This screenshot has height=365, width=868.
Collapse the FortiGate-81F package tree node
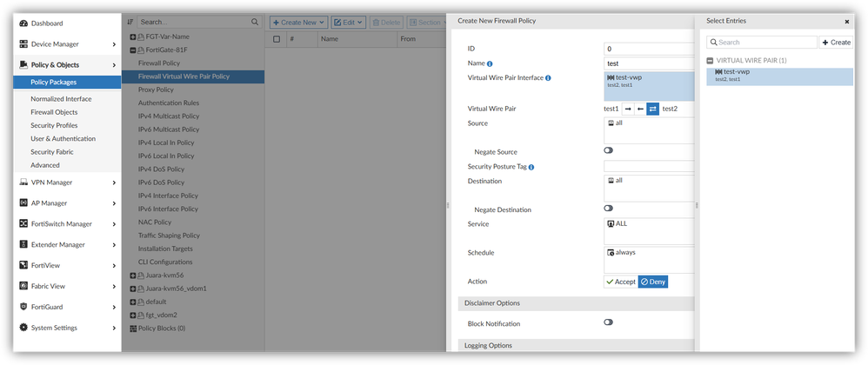point(133,50)
